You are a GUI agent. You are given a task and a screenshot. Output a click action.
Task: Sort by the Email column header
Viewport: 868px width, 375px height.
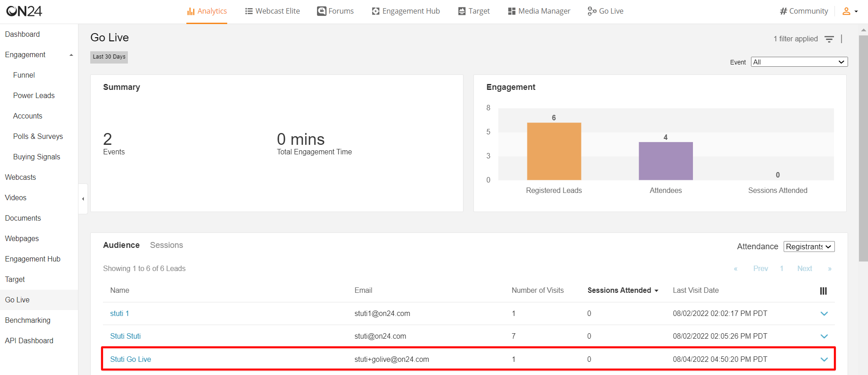pos(363,290)
